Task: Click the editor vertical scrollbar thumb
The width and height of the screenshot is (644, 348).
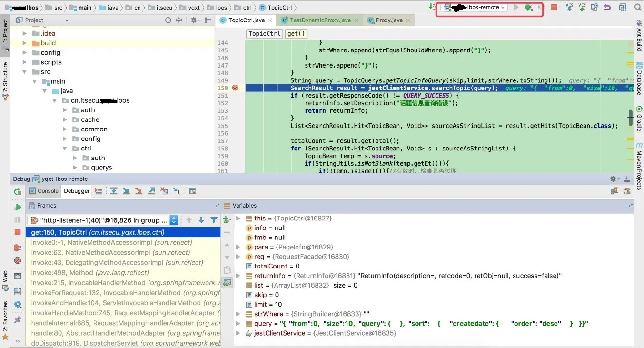Action: (631, 118)
